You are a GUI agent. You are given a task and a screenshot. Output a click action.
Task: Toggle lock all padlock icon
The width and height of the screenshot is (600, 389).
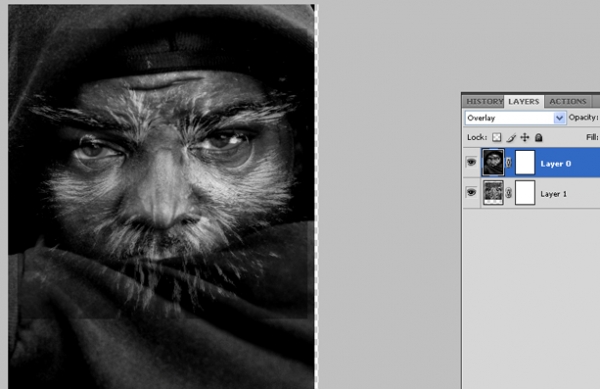(x=538, y=137)
